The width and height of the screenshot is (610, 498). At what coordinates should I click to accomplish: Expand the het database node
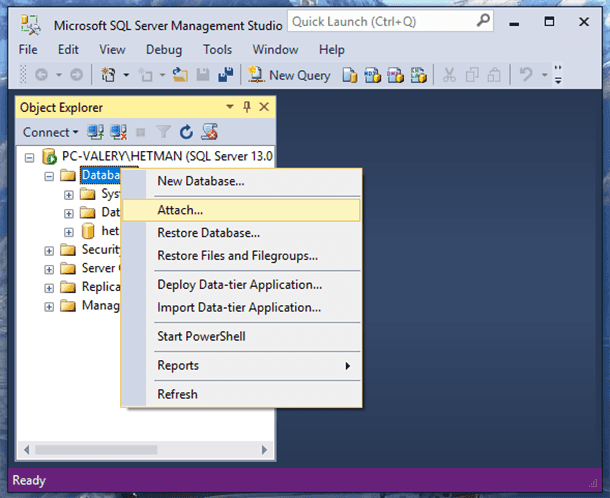pos(68,232)
